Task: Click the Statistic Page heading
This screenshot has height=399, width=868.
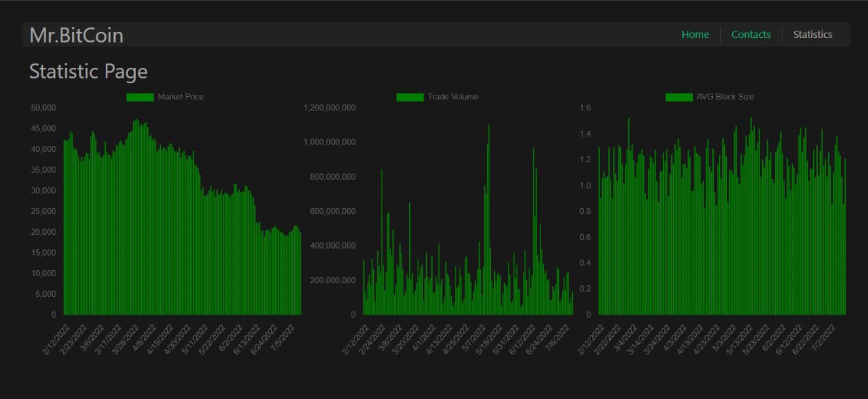Action: click(x=88, y=71)
